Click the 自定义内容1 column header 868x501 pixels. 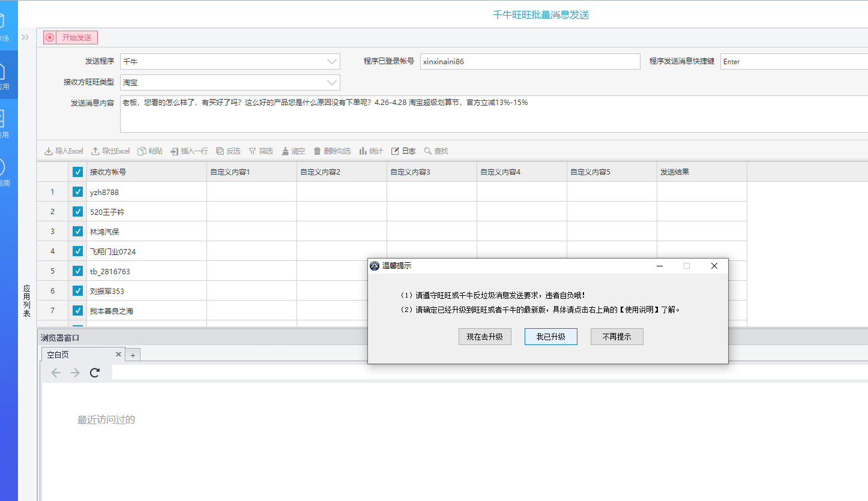[252, 172]
